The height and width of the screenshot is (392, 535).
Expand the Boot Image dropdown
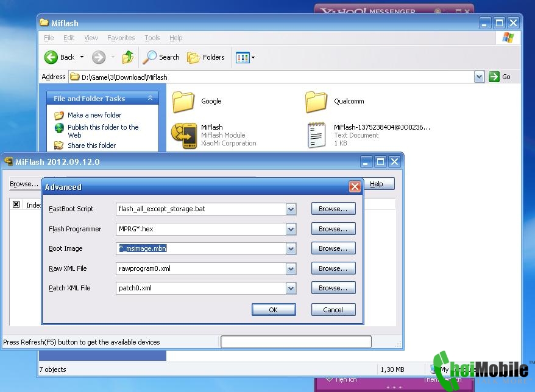click(291, 248)
